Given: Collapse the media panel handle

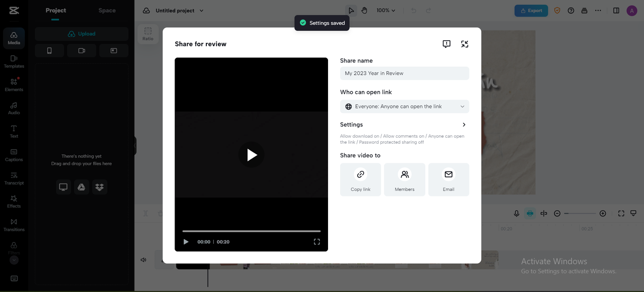Looking at the screenshot, I should tap(135, 146).
